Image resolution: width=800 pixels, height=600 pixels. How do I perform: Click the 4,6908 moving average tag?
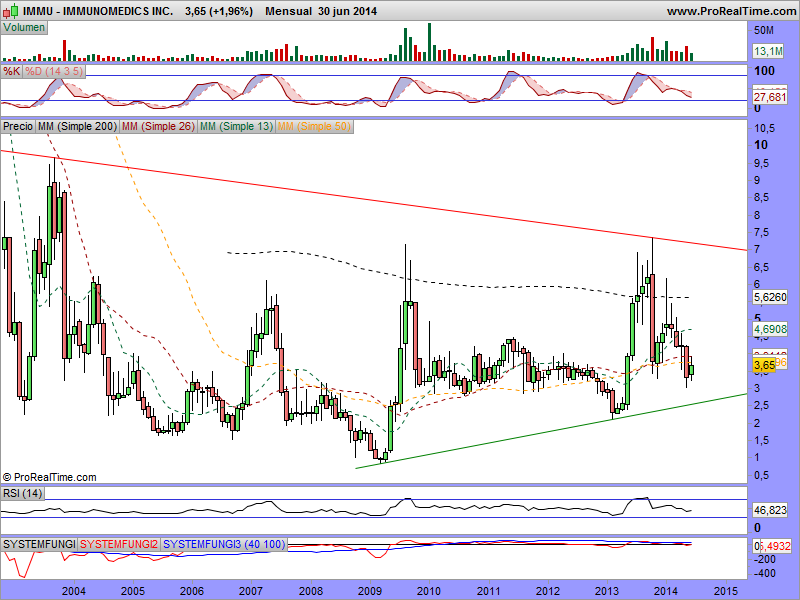point(770,329)
